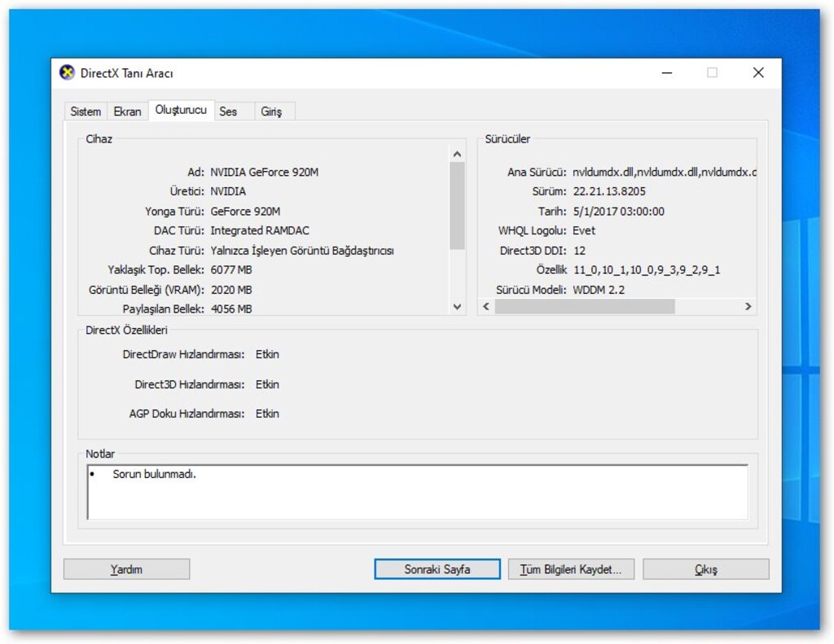Click the chip type GeForce 920M
The image size is (834, 644).
tap(245, 211)
